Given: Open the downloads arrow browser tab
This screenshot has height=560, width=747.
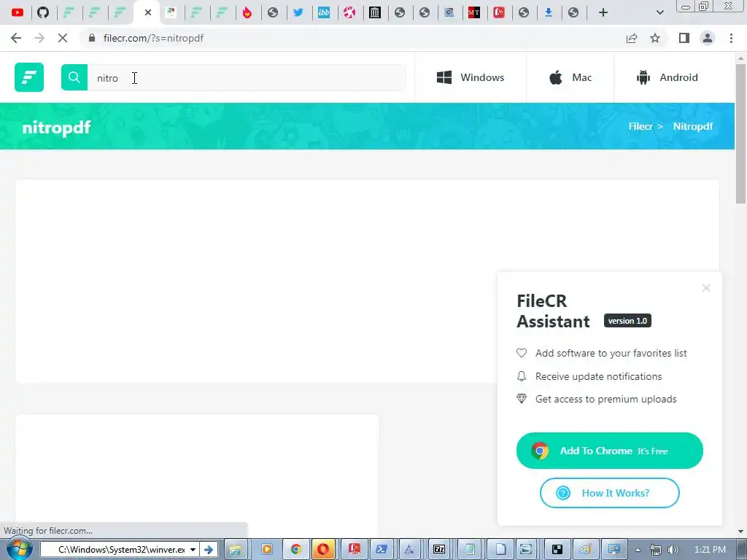Looking at the screenshot, I should point(549,12).
